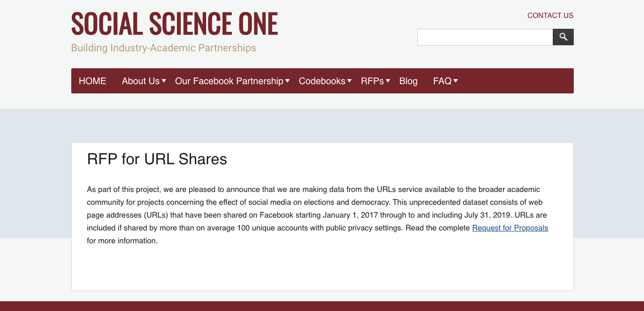This screenshot has width=644, height=311.
Task: Click the SOCIAL SCIENCE ONE site title
Action: tap(174, 24)
